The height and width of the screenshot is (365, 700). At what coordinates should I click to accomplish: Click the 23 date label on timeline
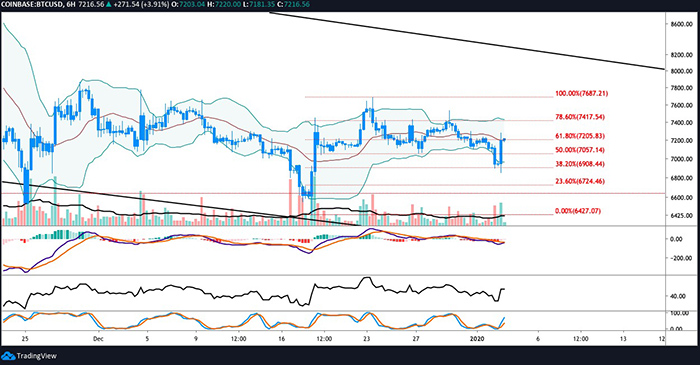tap(367, 339)
